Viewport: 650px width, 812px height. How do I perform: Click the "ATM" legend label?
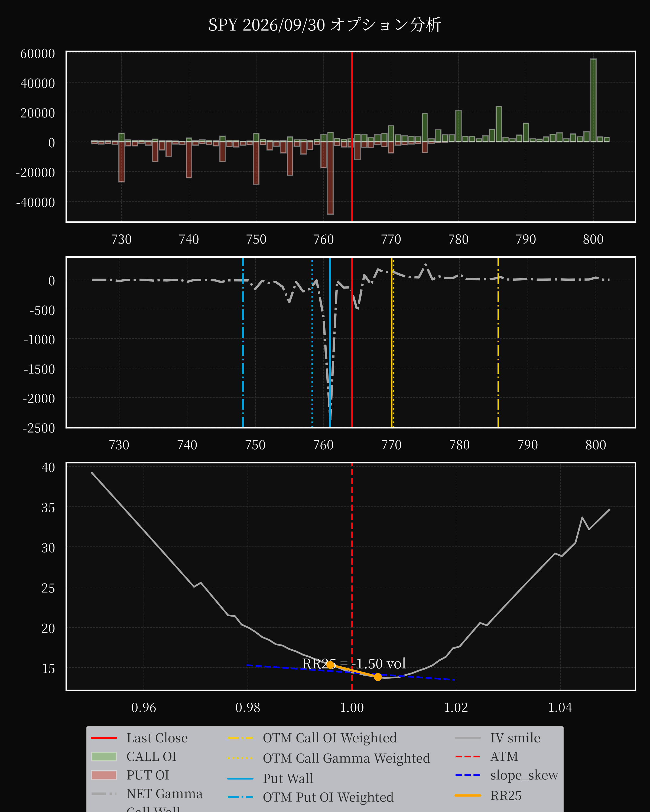pyautogui.click(x=504, y=756)
